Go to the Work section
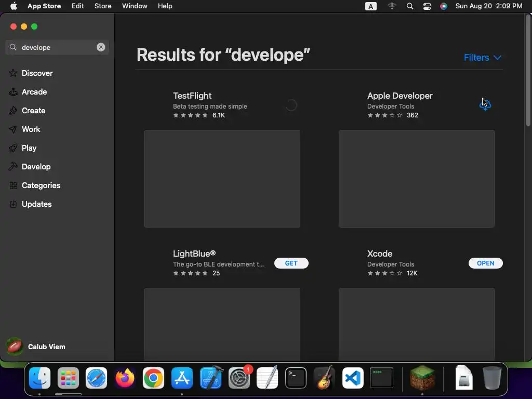Image resolution: width=532 pixels, height=399 pixels. pyautogui.click(x=31, y=129)
